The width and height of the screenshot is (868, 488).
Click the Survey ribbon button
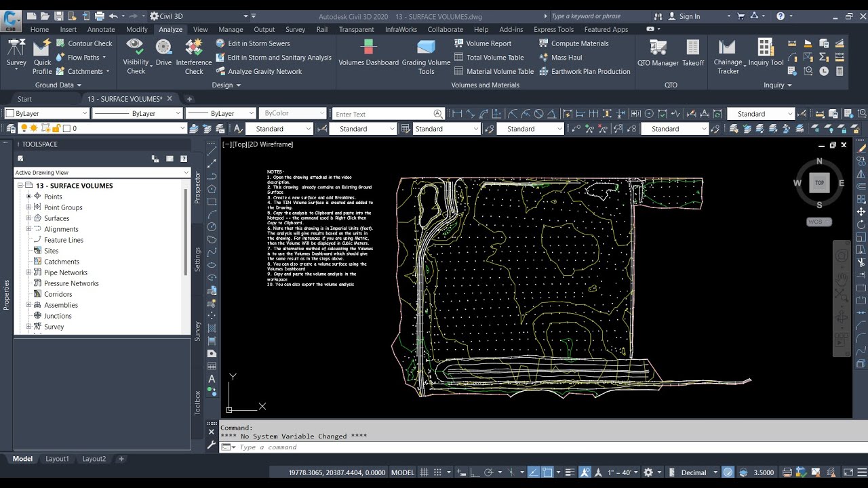tap(16, 53)
